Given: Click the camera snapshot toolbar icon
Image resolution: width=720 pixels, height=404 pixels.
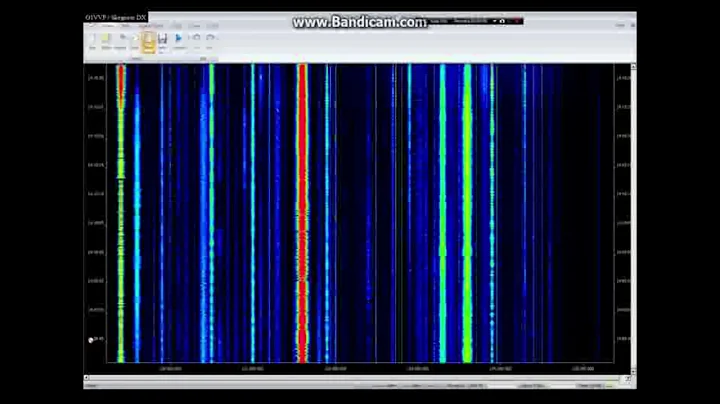Looking at the screenshot, I should pyautogui.click(x=196, y=38).
